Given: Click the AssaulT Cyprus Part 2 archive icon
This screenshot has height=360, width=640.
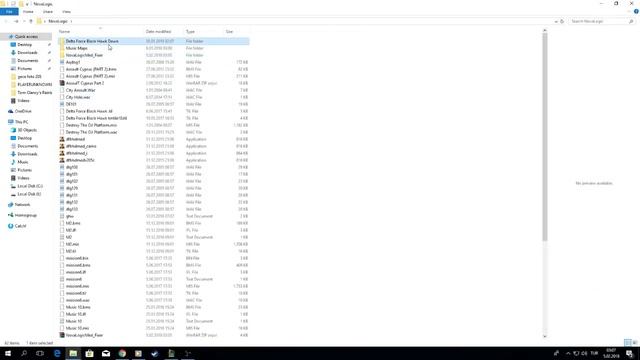Looking at the screenshot, I should (x=62, y=83).
